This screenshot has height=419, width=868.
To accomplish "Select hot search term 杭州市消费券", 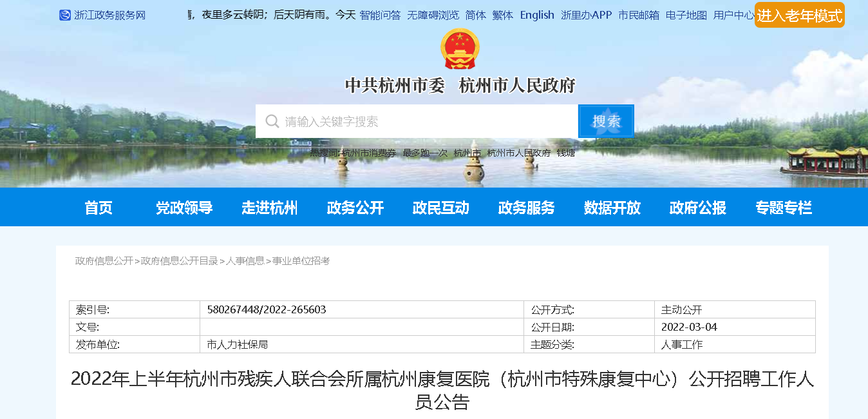I will pyautogui.click(x=369, y=153).
